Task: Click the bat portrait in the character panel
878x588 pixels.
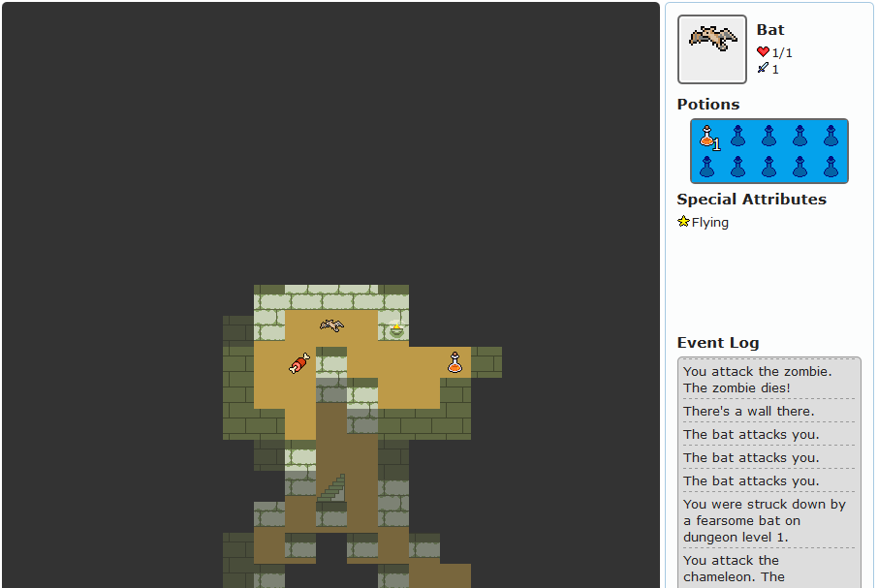Action: (711, 48)
